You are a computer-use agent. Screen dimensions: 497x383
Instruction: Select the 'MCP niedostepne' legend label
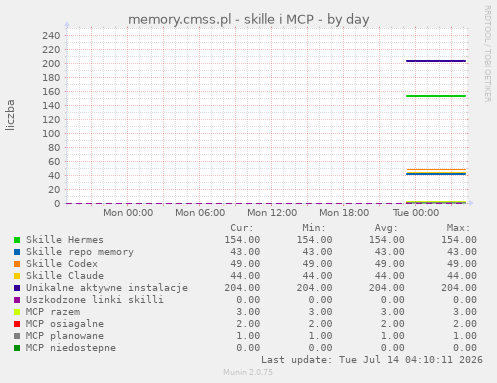(x=71, y=348)
